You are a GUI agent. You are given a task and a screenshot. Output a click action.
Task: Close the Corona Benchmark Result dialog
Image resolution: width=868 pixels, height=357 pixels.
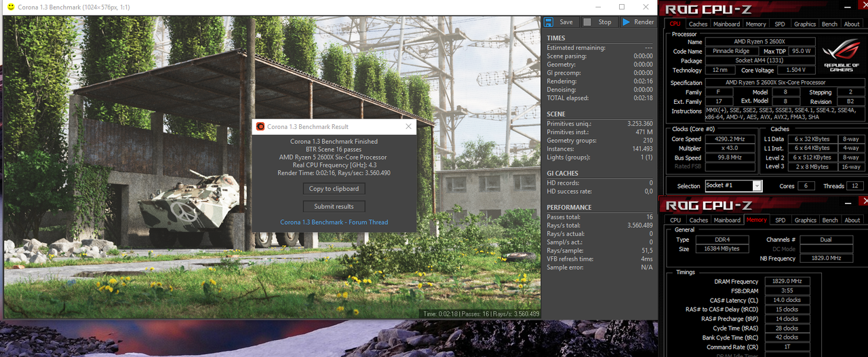tap(408, 126)
